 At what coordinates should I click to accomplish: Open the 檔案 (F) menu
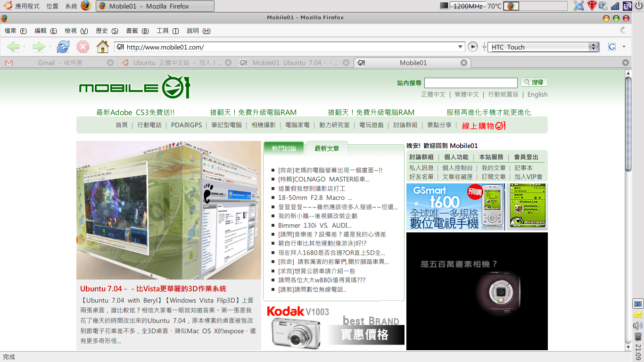(16, 31)
